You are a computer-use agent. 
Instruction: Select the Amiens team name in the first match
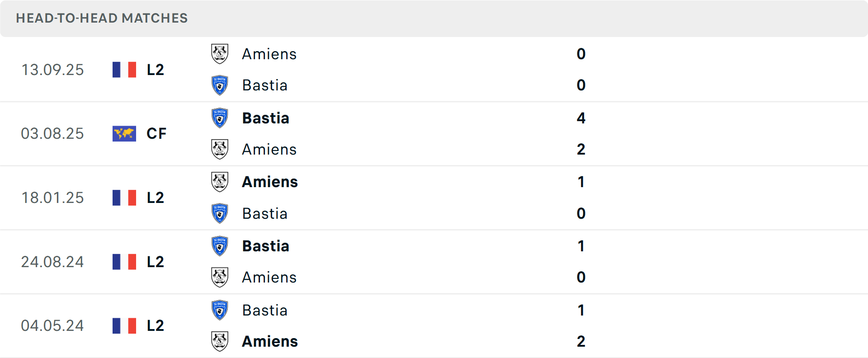[x=269, y=54]
